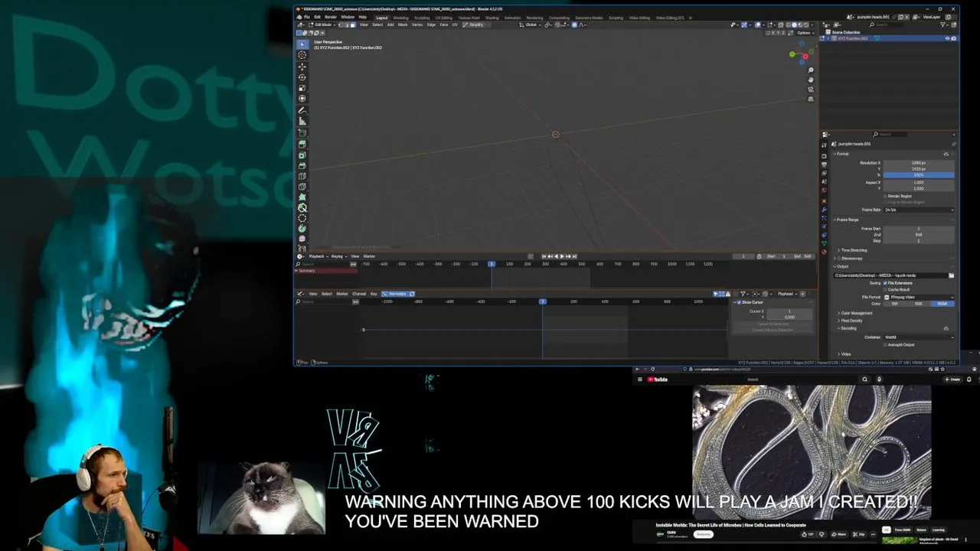The height and width of the screenshot is (551, 980).
Task: Select the Transform tool
Action: 302,99
